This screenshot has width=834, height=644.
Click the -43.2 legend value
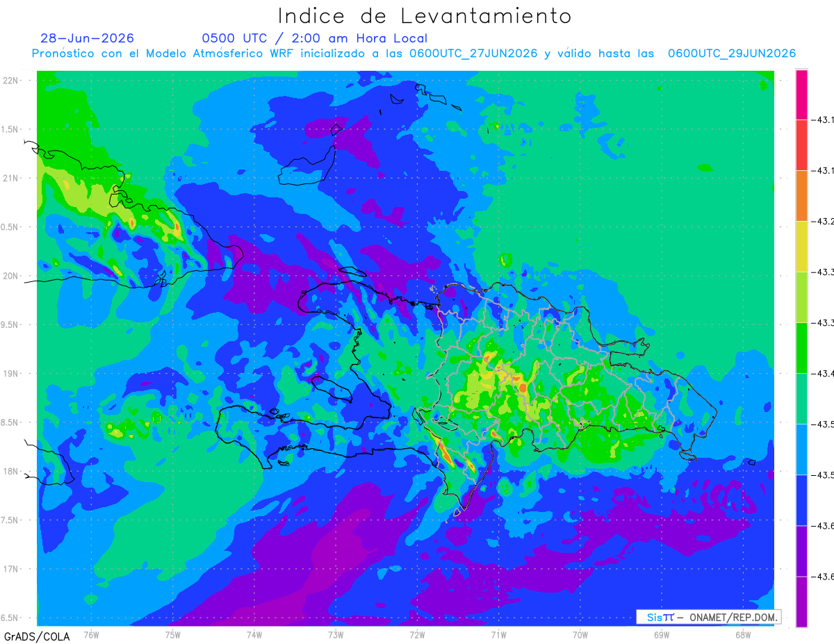[824, 222]
